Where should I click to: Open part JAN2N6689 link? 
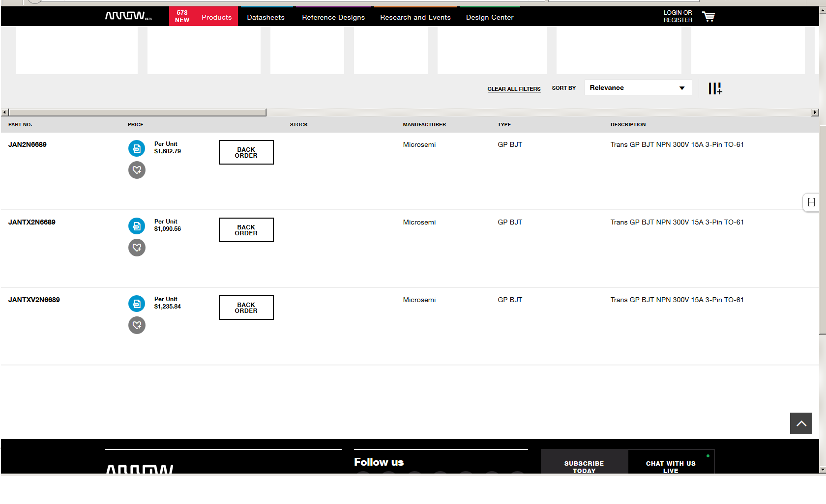point(28,144)
